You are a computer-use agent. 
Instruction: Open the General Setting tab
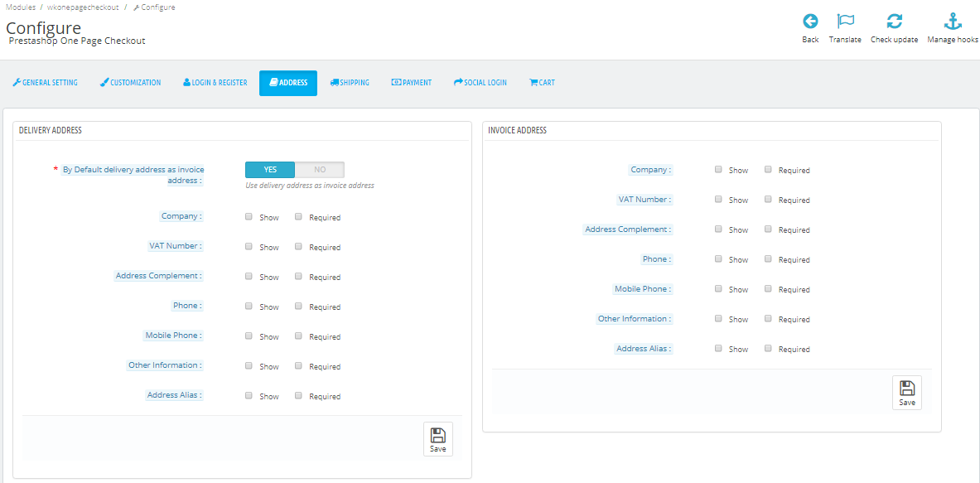[x=45, y=83]
